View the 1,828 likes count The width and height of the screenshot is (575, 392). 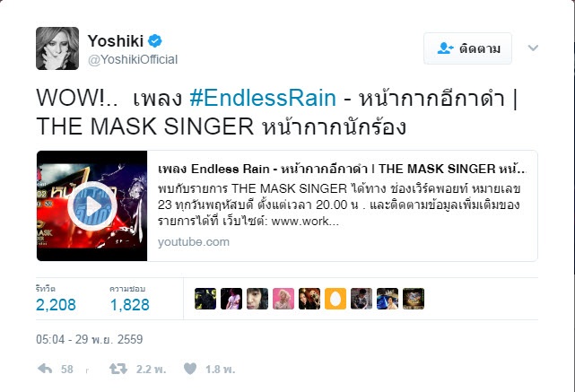(x=130, y=305)
